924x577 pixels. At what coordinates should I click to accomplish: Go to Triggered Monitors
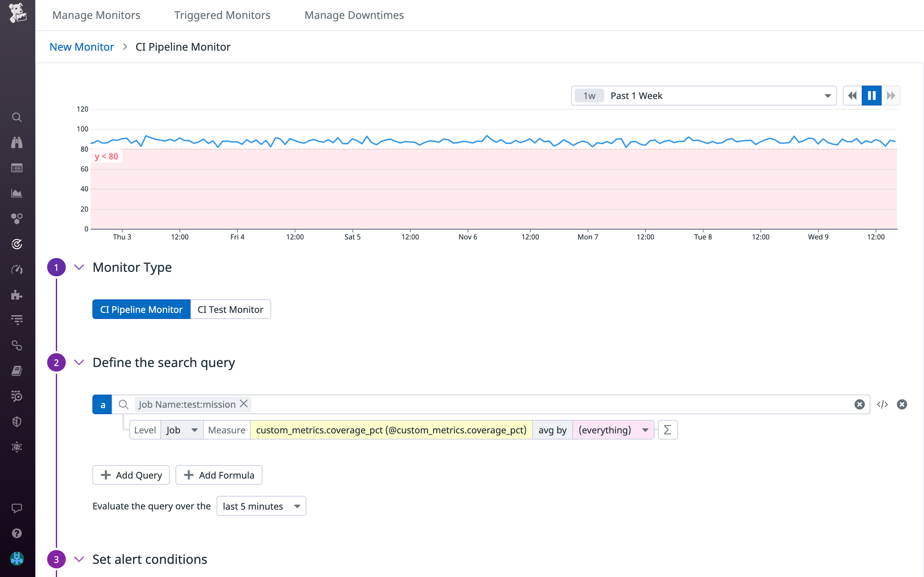[x=222, y=15]
